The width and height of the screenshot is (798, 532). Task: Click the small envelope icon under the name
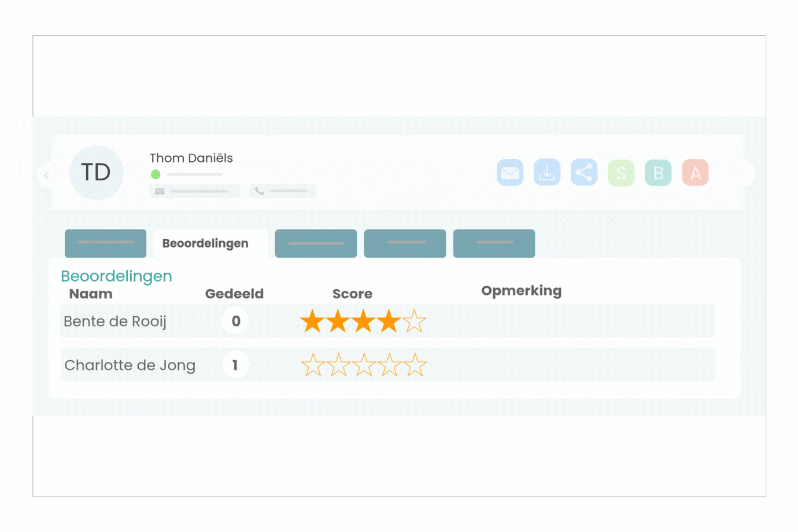click(160, 191)
